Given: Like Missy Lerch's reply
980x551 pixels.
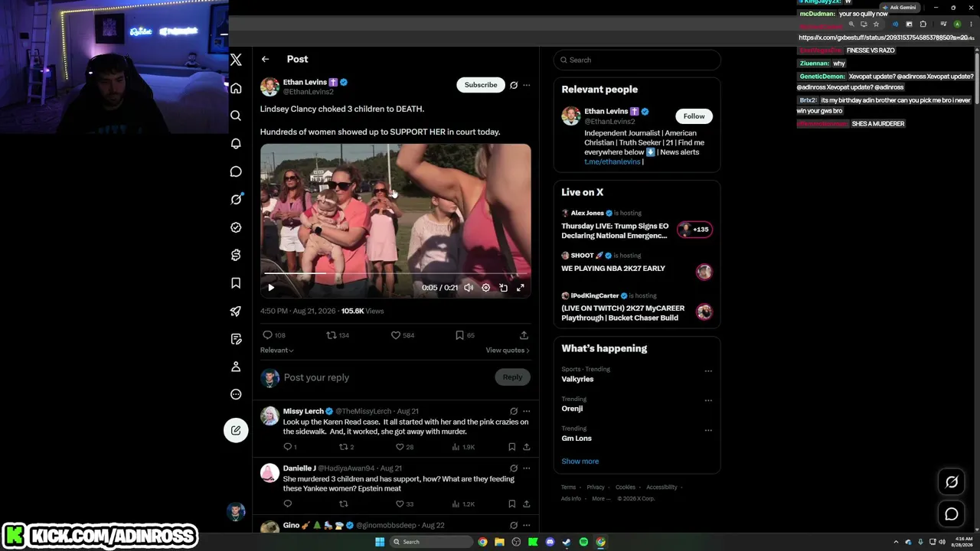Looking at the screenshot, I should 404,447.
